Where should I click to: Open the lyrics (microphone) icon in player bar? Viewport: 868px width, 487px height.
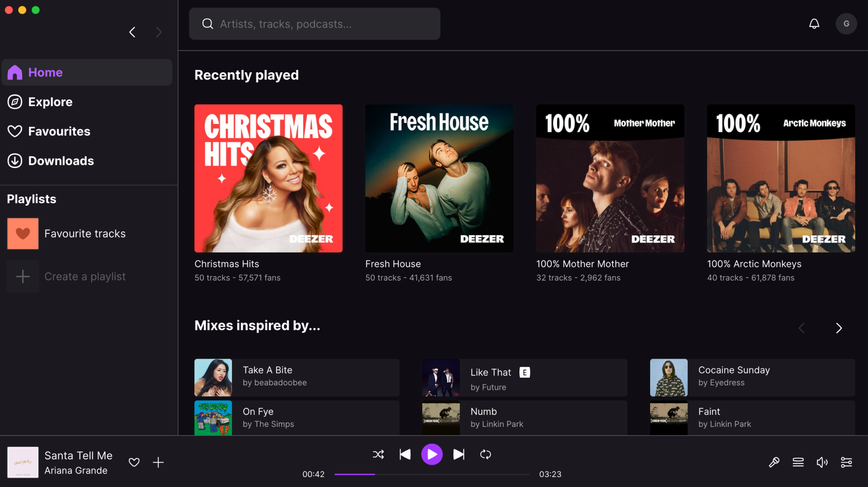click(x=774, y=462)
